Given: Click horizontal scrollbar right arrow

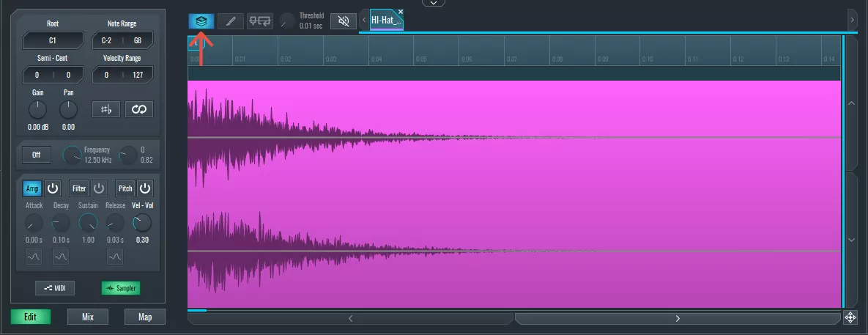Looking at the screenshot, I should pyautogui.click(x=678, y=318).
